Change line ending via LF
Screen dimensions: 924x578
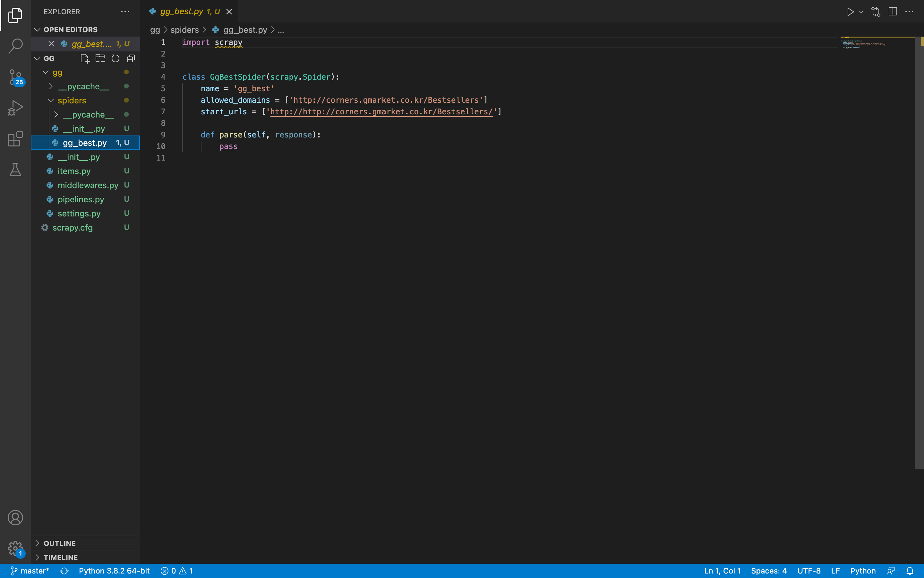click(835, 571)
